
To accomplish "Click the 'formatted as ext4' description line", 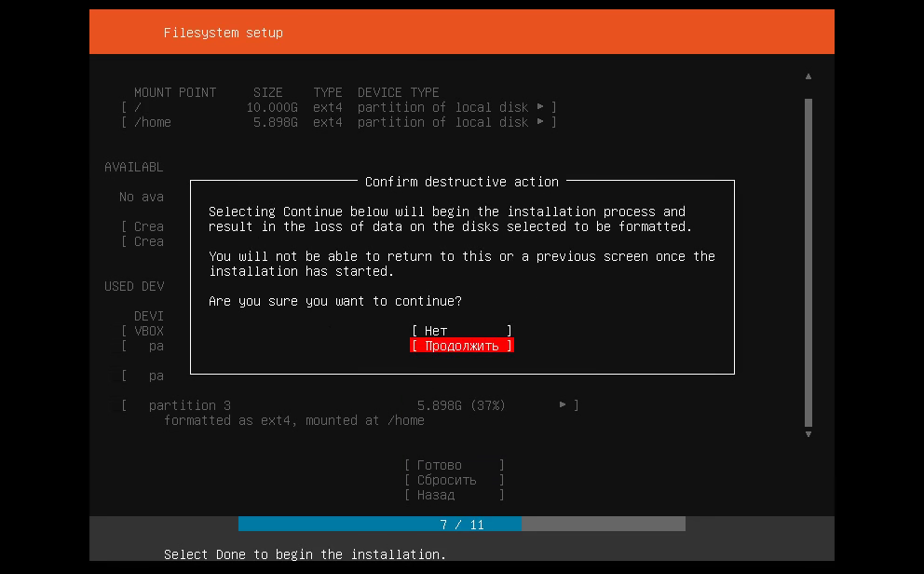I will point(293,420).
